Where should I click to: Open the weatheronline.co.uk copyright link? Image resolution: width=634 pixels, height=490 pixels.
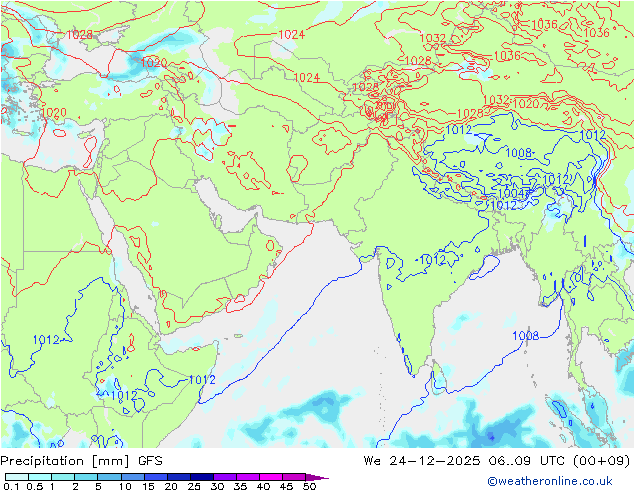(549, 481)
